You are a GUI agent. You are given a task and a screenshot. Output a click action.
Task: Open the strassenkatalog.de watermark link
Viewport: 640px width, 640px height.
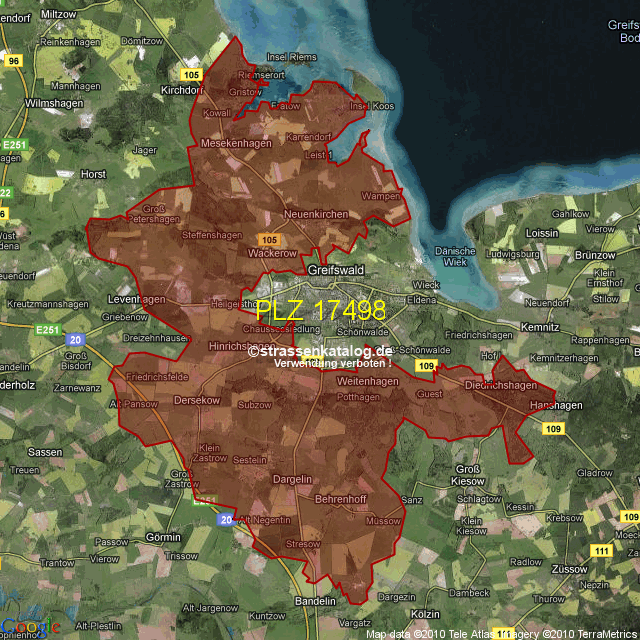320,351
